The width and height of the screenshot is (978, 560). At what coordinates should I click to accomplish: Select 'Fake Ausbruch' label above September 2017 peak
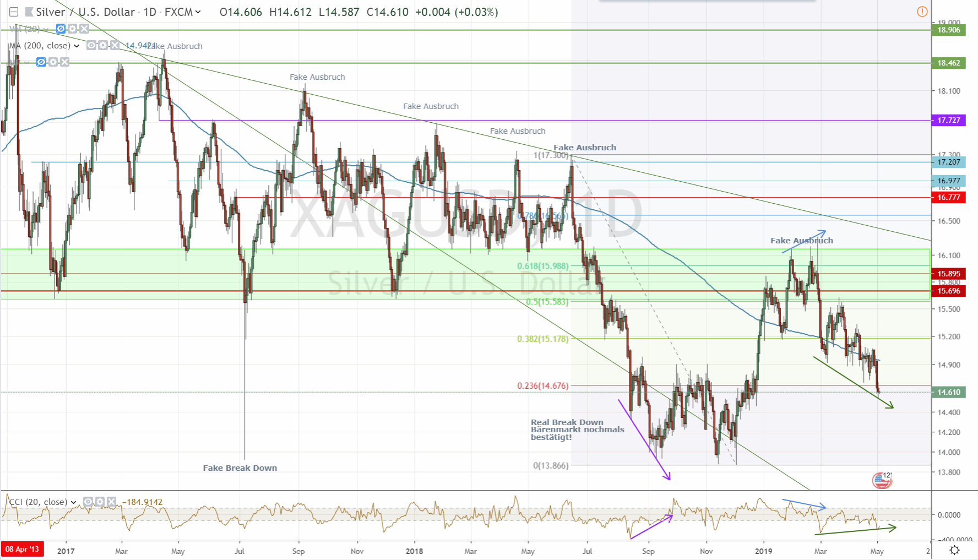click(317, 77)
